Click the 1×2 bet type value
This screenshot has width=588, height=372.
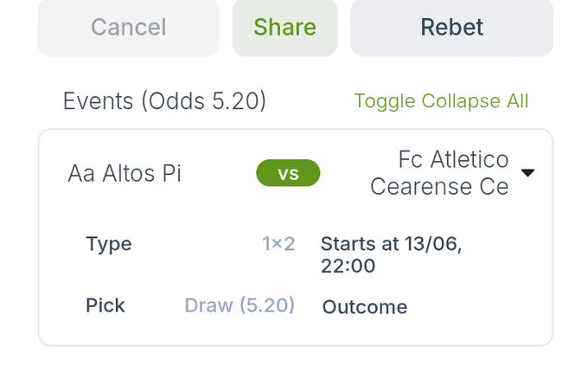[x=278, y=244]
